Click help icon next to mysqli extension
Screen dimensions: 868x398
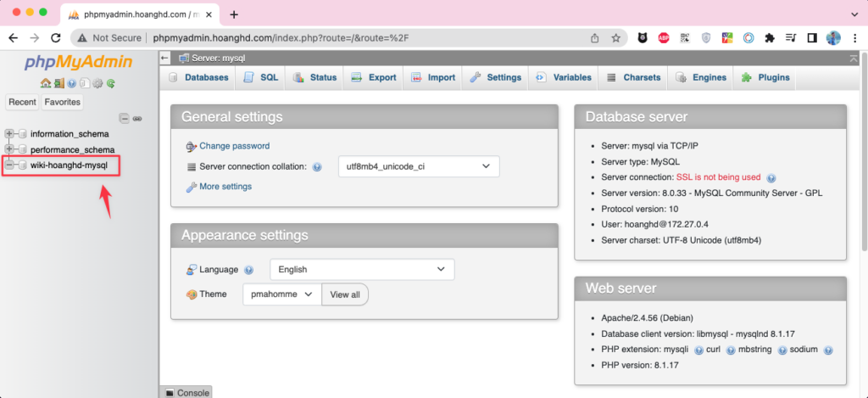tap(699, 350)
